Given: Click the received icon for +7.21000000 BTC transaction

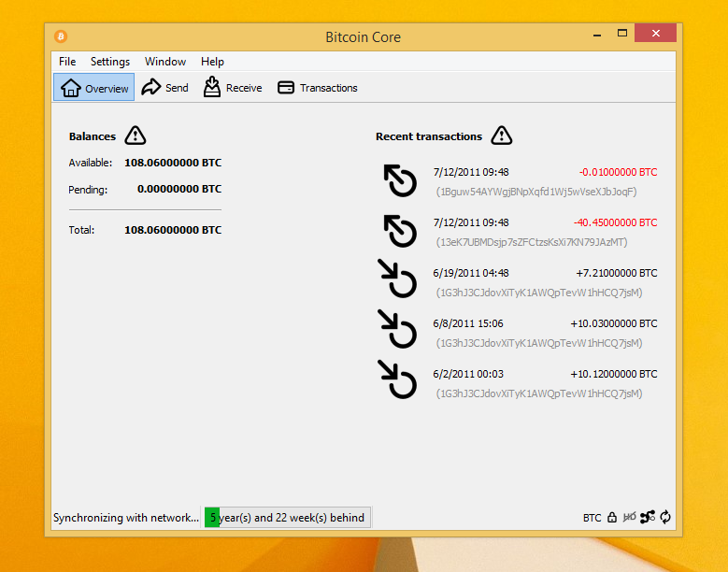Looking at the screenshot, I should point(397,279).
